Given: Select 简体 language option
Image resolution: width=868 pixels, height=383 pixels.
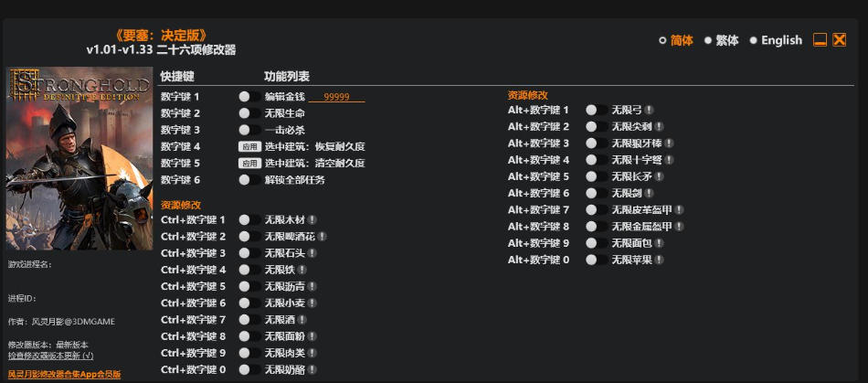Looking at the screenshot, I should [676, 40].
